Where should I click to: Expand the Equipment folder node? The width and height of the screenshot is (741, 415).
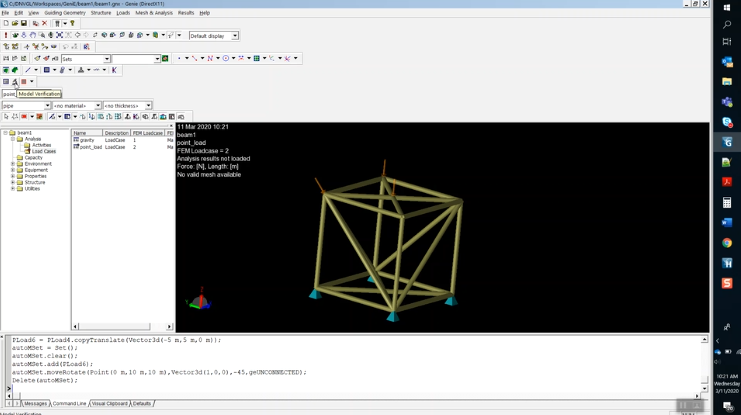coord(13,170)
